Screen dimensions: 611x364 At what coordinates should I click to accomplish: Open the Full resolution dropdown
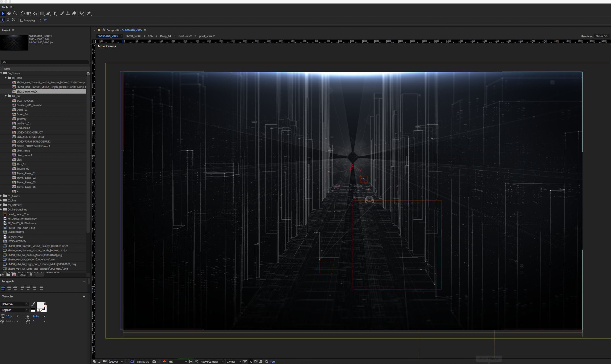tap(178, 362)
